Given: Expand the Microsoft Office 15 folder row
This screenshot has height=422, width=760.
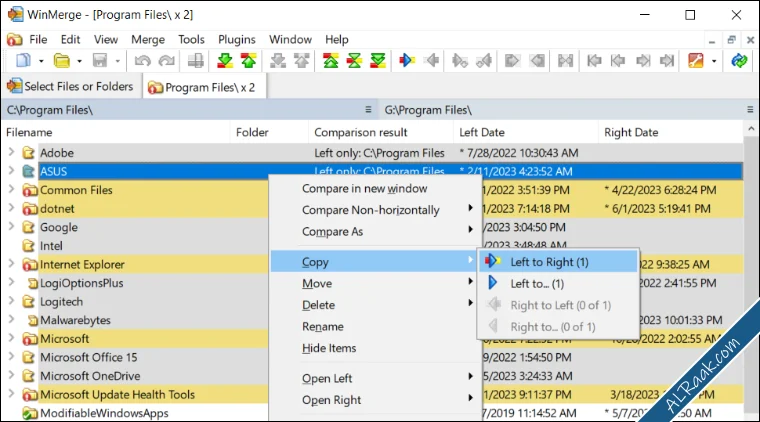Looking at the screenshot, I should tap(11, 357).
